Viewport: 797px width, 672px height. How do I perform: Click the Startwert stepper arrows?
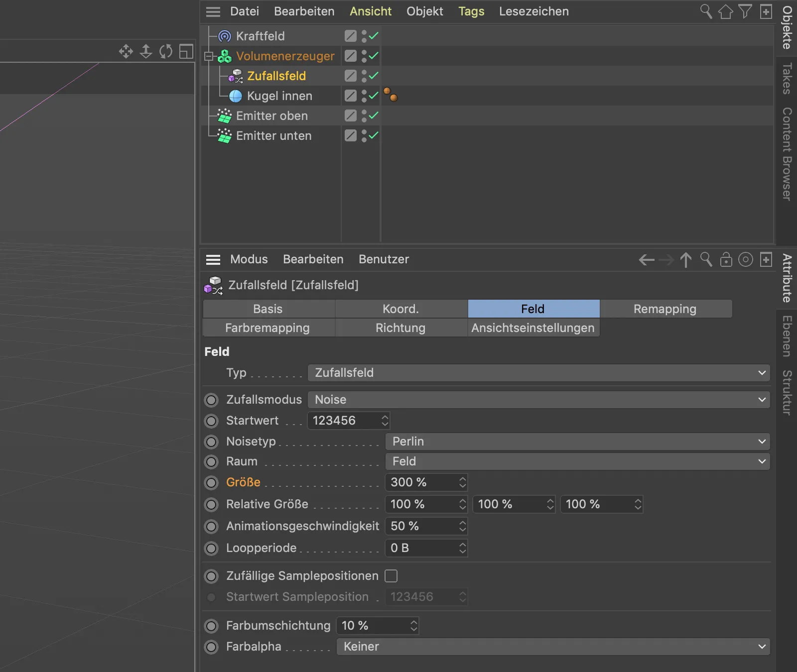click(385, 421)
